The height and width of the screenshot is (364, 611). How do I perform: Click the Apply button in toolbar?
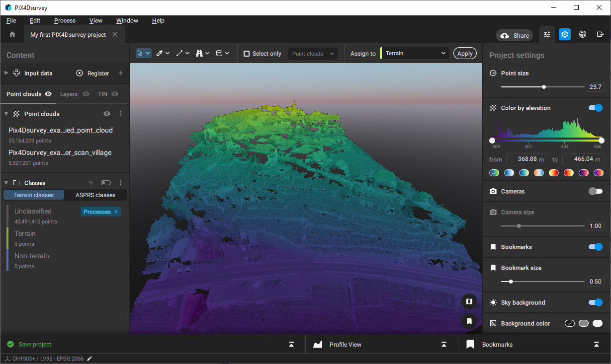[464, 53]
